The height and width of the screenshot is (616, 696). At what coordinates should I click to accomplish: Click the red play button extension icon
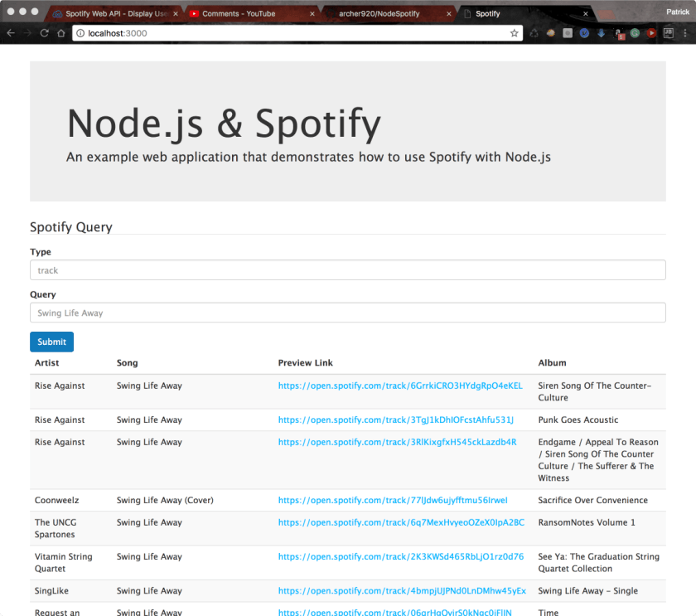(651, 33)
